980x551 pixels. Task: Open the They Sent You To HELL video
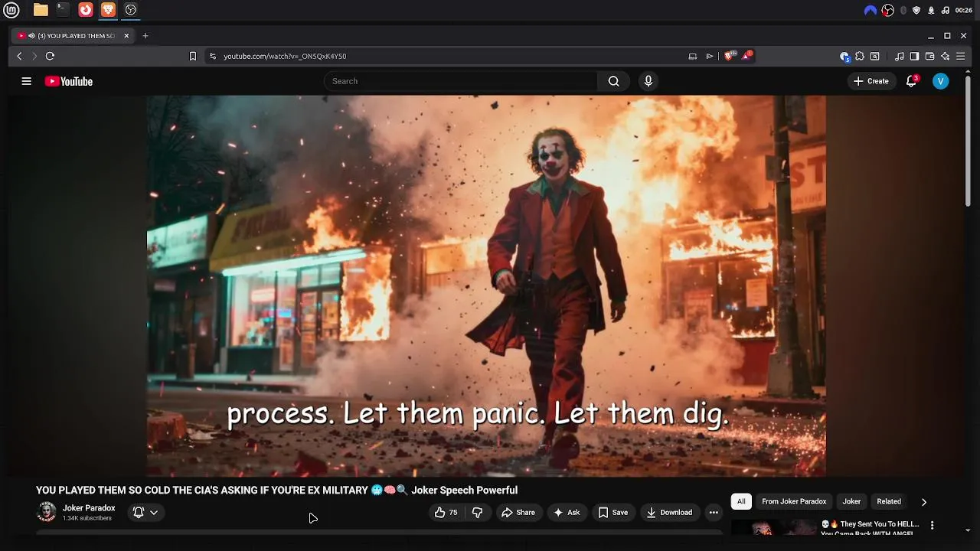870,527
